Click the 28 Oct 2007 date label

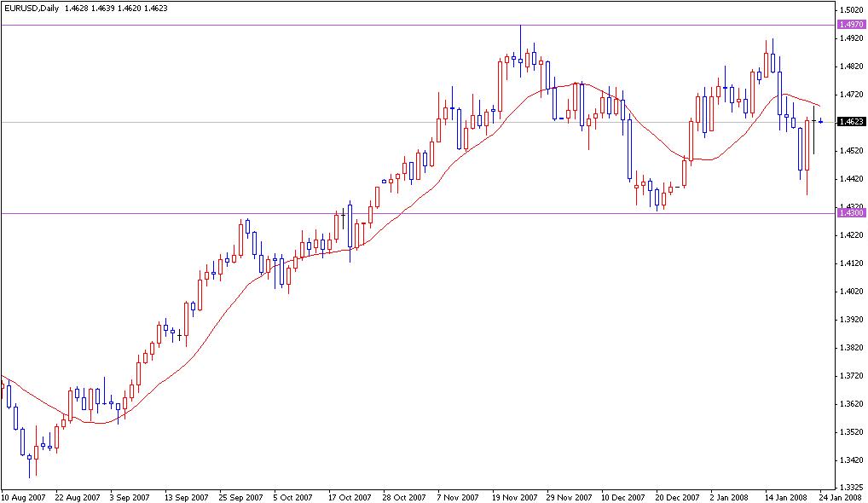(404, 498)
